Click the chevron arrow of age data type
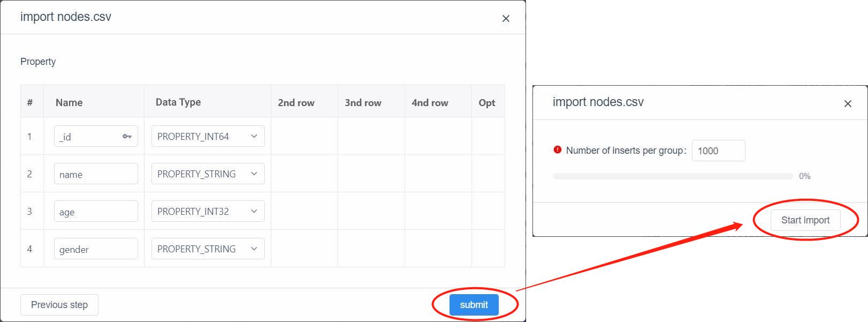Image resolution: width=868 pixels, height=322 pixels. pos(254,211)
